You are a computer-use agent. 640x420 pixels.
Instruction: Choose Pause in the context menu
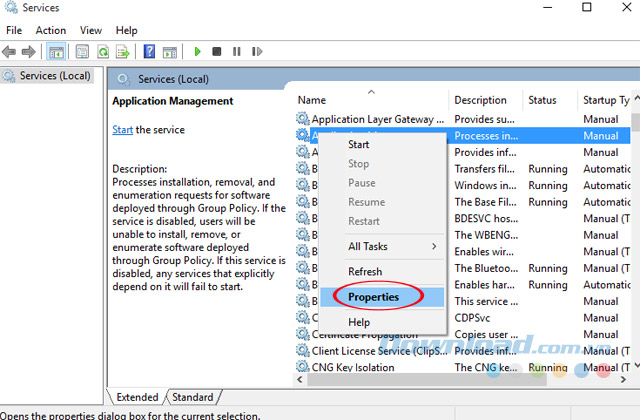tap(382, 183)
